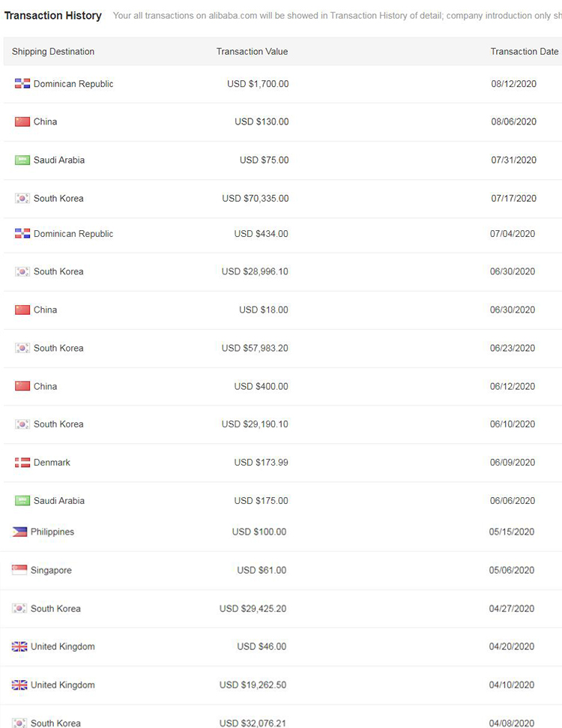Click the United Kingdom flag beside USD $19,262.50
The width and height of the screenshot is (562, 728).
[x=19, y=685]
